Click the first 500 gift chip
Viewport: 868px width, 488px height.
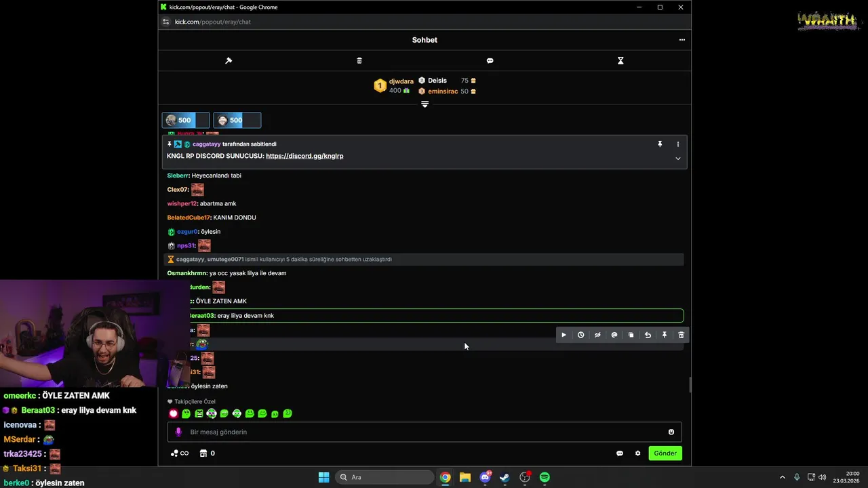pyautogui.click(x=185, y=120)
